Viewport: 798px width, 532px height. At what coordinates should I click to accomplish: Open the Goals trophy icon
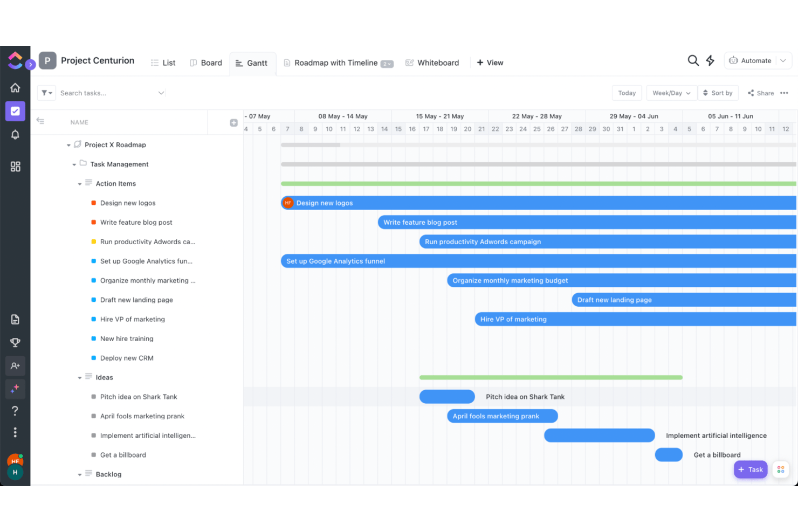point(15,343)
